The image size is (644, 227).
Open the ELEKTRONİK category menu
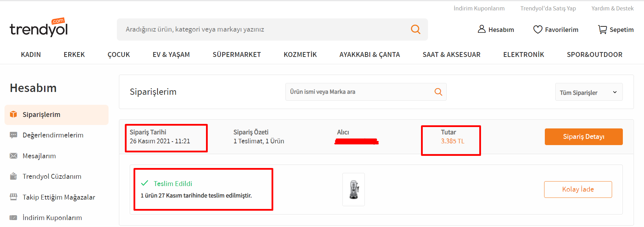click(523, 54)
